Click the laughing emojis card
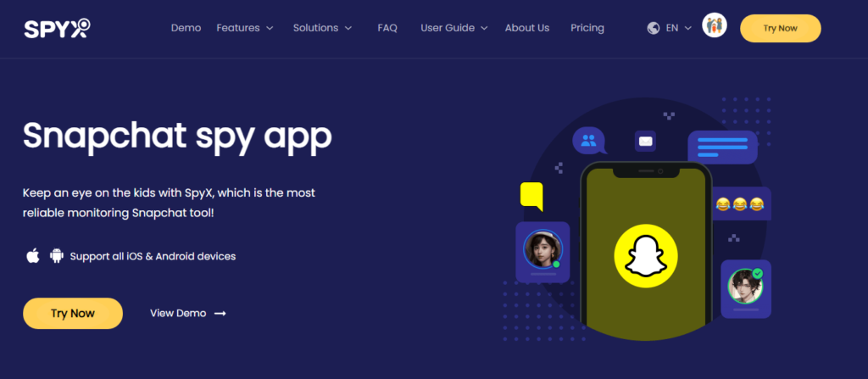This screenshot has height=379, width=868. 740,203
